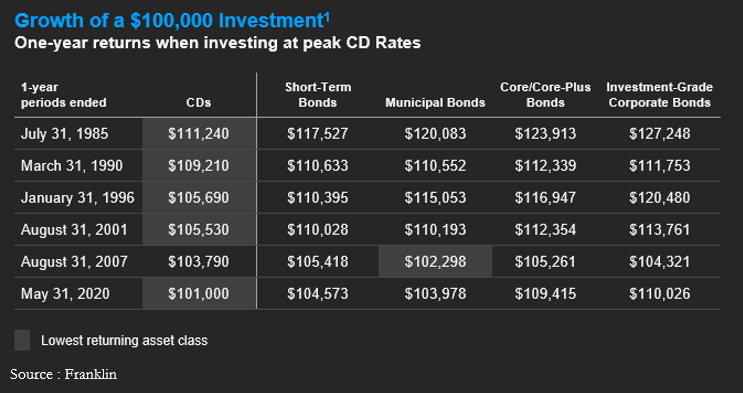Select the CDs column header
Viewport: 743px width, 393px height.
tap(199, 103)
